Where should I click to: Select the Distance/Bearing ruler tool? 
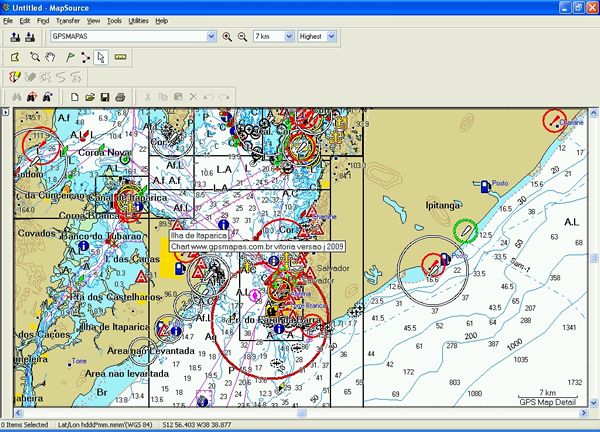pyautogui.click(x=120, y=57)
